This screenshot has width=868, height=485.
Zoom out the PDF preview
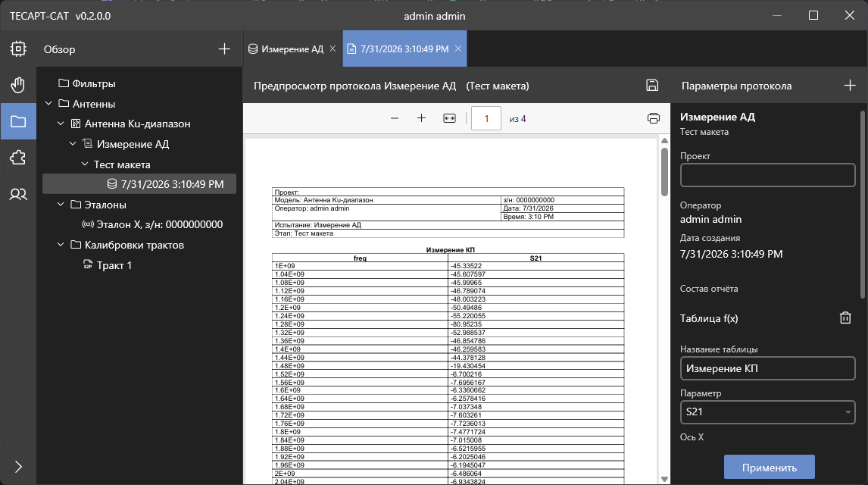[394, 118]
